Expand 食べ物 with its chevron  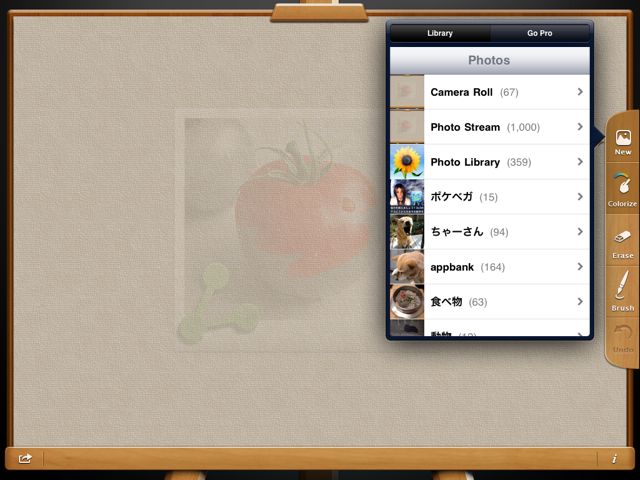tap(580, 302)
